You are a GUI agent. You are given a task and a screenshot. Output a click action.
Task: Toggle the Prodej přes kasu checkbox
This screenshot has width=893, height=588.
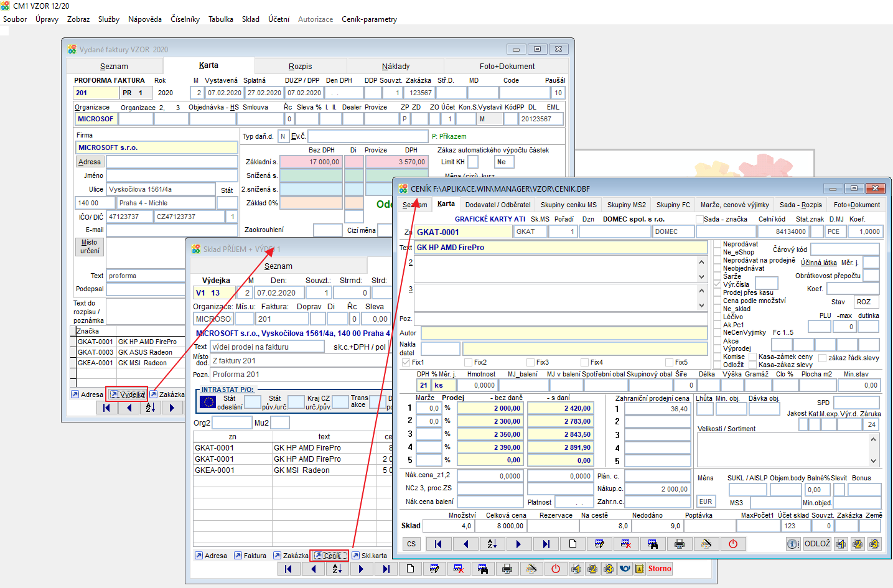(718, 292)
